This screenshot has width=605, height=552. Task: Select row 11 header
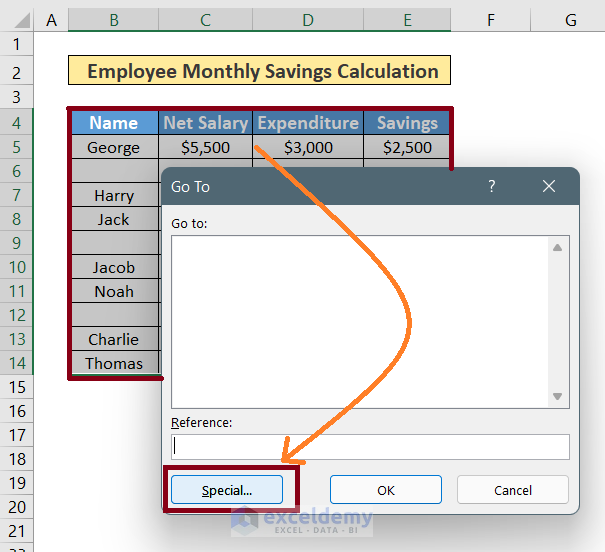pos(16,291)
